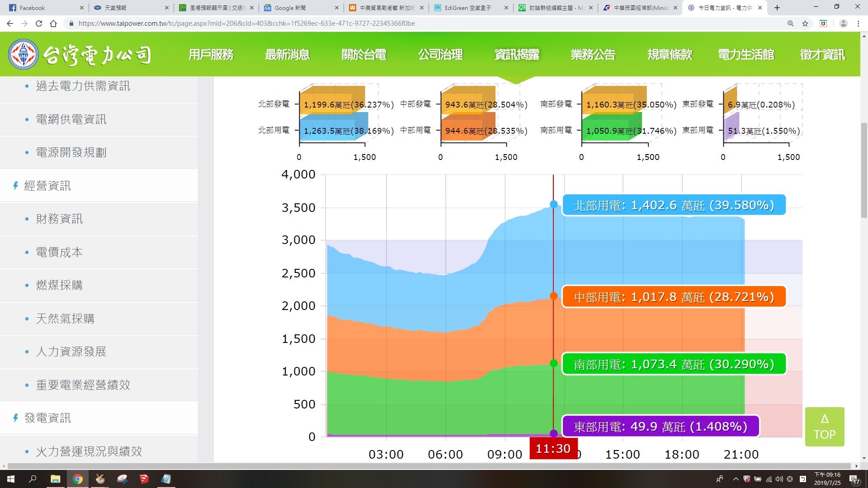Open taskbar volume control
The height and width of the screenshot is (488, 868).
click(779, 479)
